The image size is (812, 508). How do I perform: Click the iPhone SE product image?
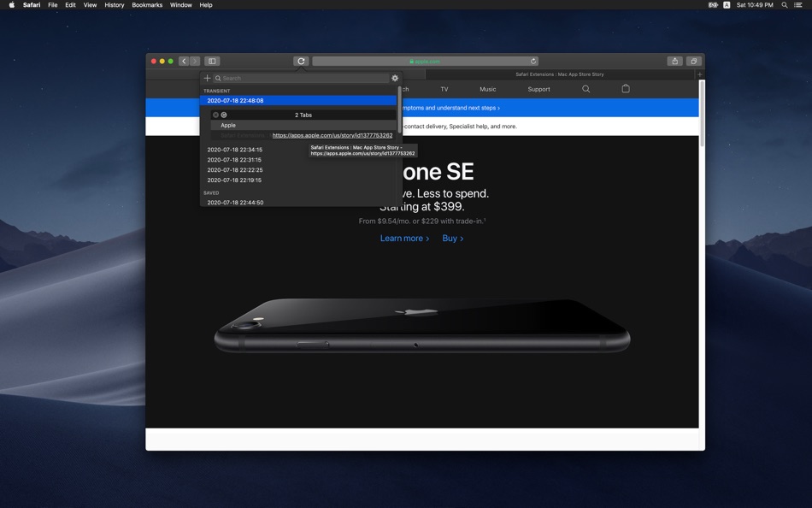[422, 326]
